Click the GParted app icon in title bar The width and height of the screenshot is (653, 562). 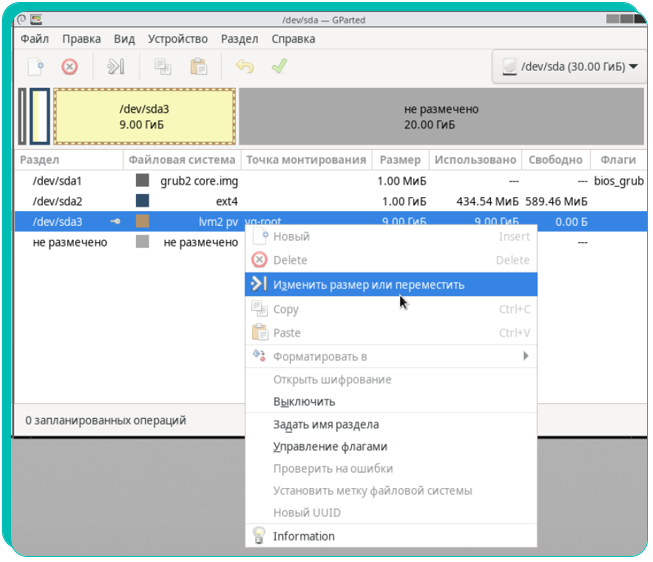pos(37,19)
